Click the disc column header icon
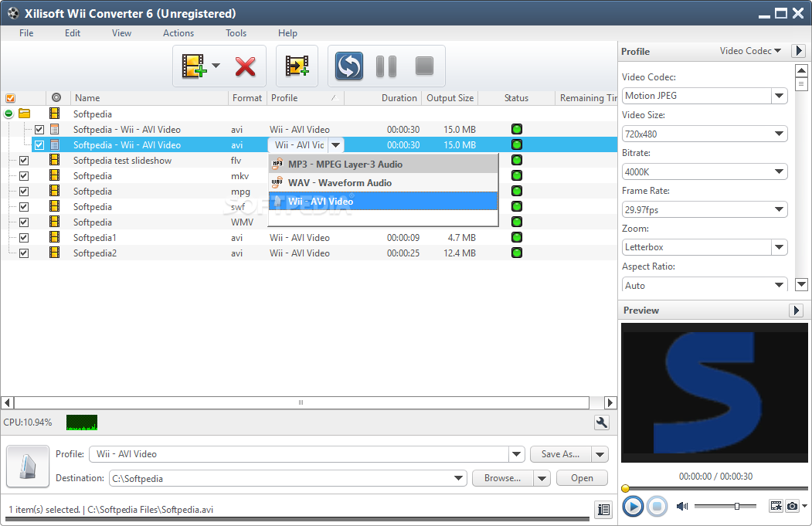The image size is (812, 526). (x=56, y=97)
